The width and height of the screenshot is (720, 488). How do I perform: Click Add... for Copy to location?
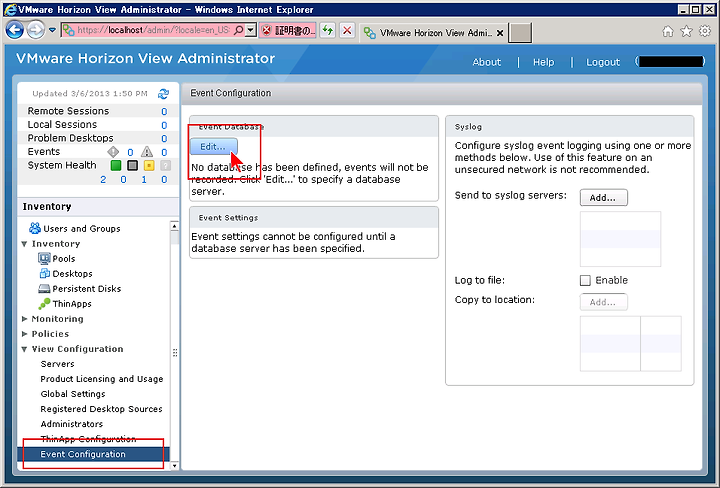(x=603, y=302)
